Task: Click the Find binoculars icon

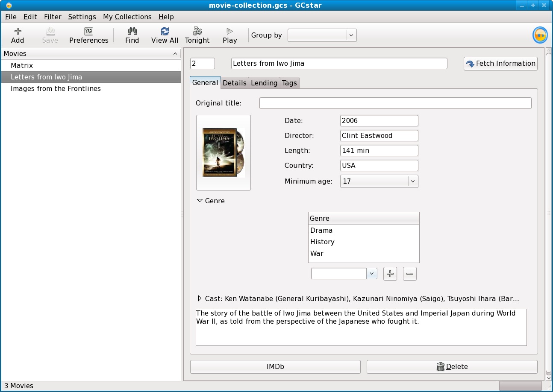Action: (132, 31)
